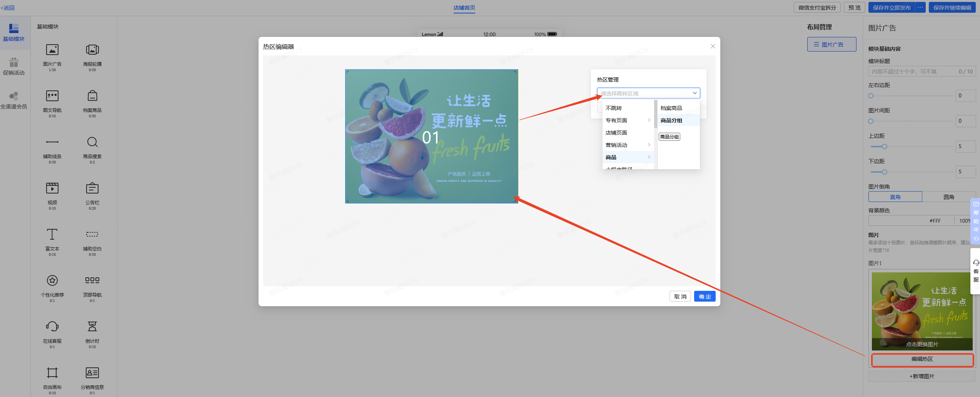This screenshot has width=980, height=397.
Task: Select 商品分组 in the submenu
Action: [x=678, y=120]
